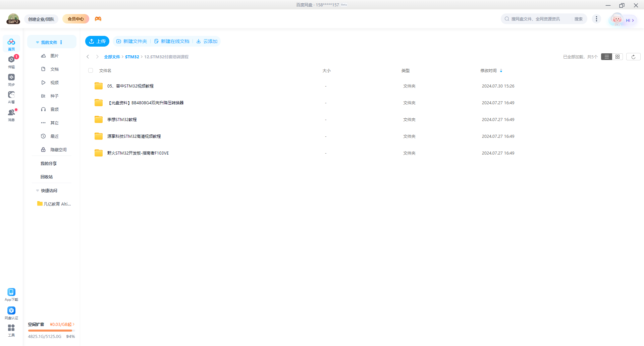This screenshot has width=644, height=346.
Task: Click the 上传 upload button
Action: (x=97, y=41)
